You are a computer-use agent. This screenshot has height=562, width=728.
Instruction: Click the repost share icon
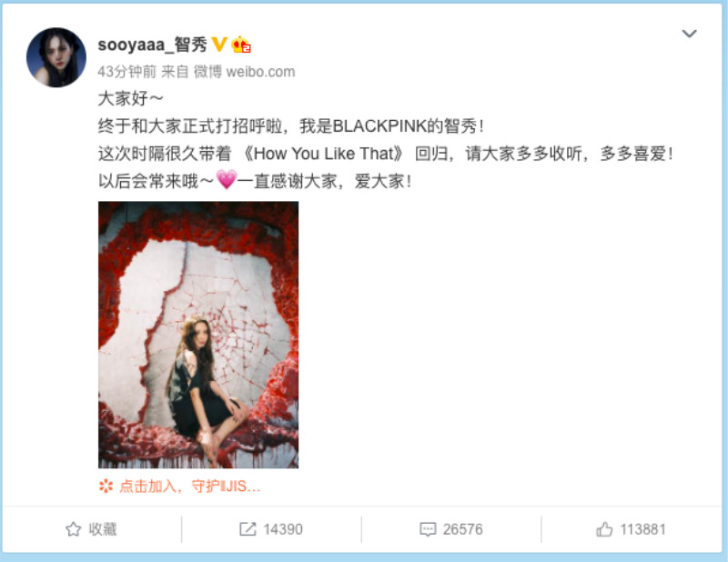(x=248, y=529)
